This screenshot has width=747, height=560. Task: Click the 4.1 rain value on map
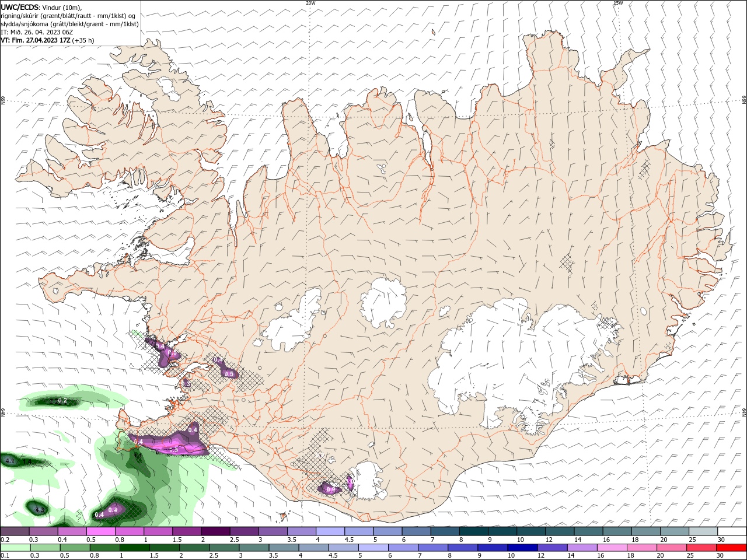(9, 461)
